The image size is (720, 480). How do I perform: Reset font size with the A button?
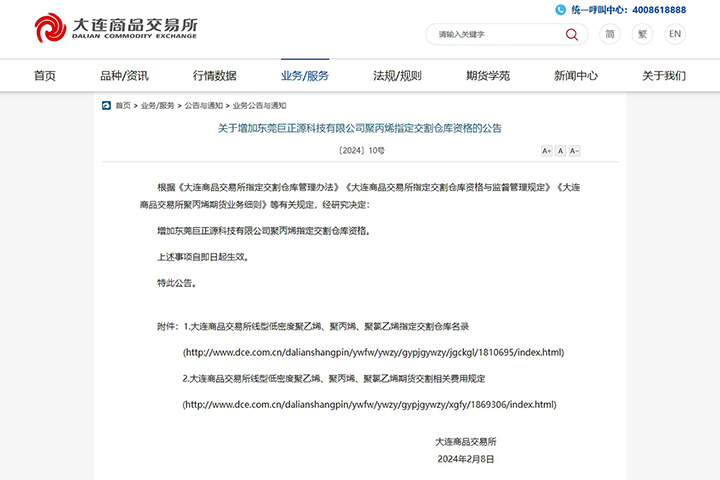click(x=561, y=151)
